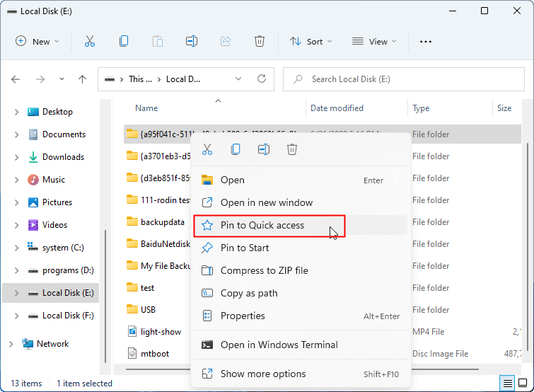
Task: Open the View dropdown menu
Action: [x=374, y=41]
